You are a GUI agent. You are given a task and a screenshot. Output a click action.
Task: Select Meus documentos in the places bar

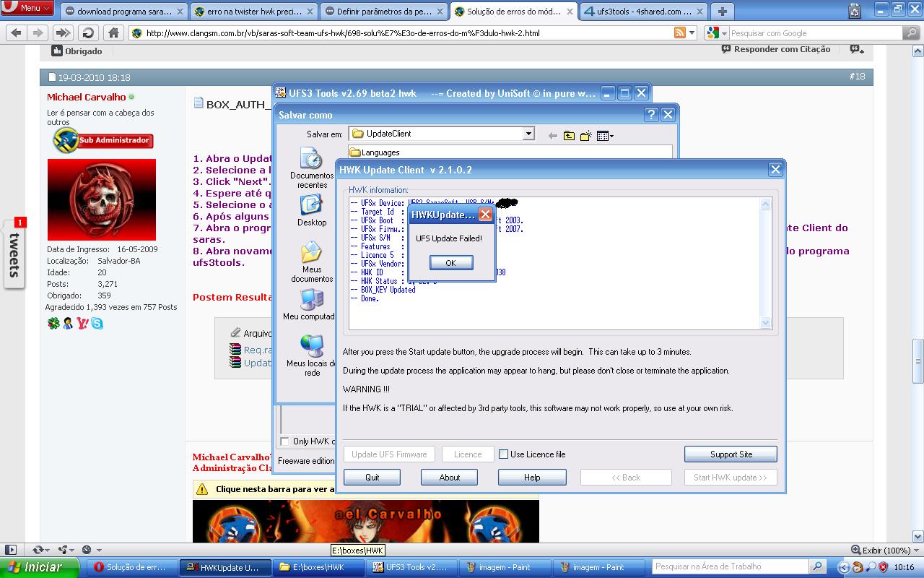pos(312,262)
